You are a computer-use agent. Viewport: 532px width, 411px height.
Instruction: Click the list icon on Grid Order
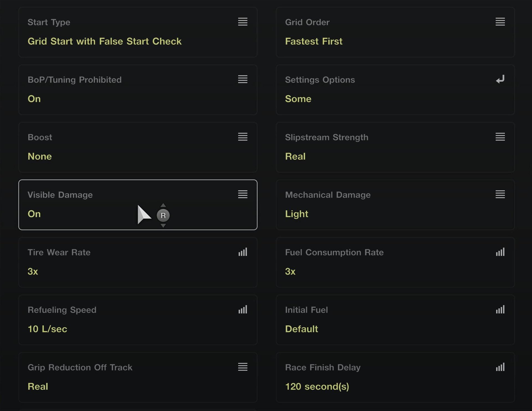500,22
